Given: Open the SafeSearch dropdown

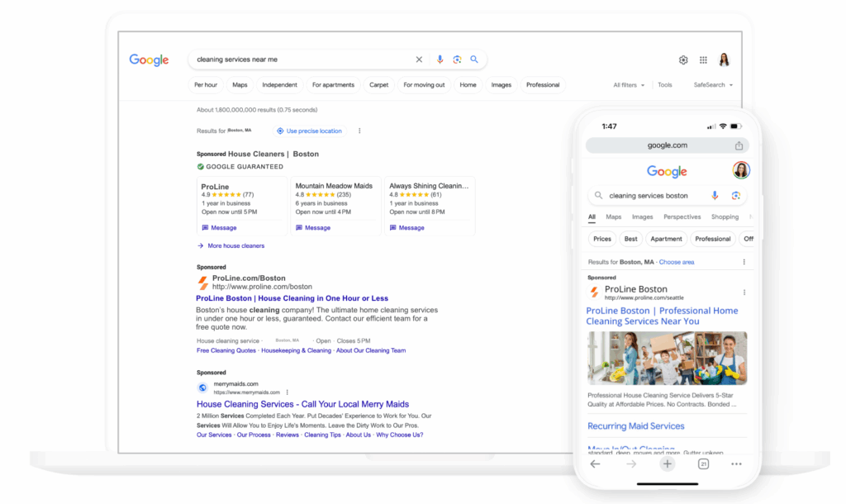Looking at the screenshot, I should 713,85.
